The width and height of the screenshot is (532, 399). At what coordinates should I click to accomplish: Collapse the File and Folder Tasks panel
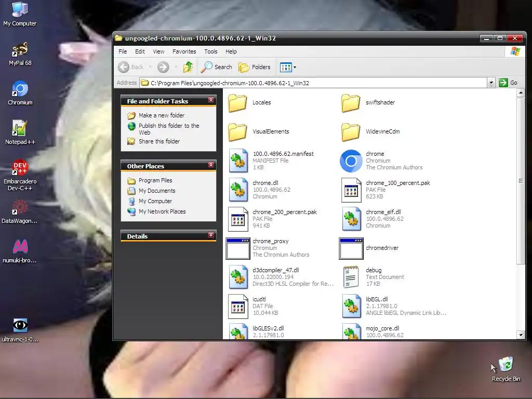click(211, 100)
